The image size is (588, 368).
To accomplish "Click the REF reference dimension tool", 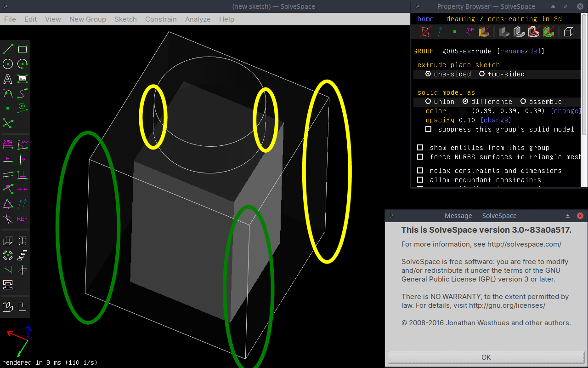I will (23, 218).
